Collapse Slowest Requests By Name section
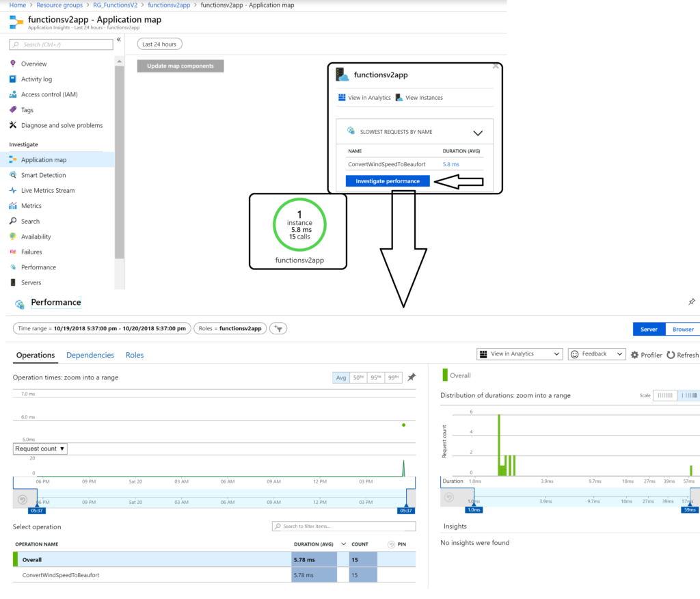 (x=479, y=133)
